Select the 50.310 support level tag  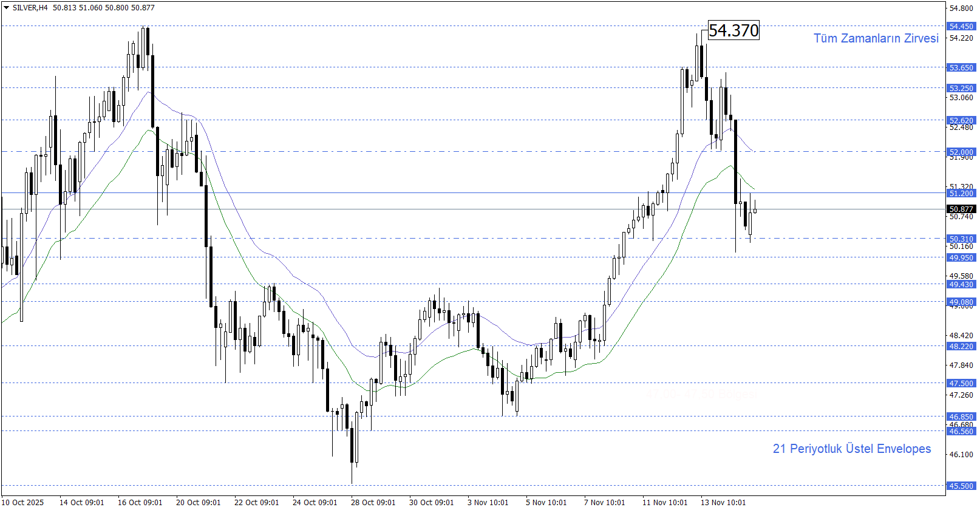coord(961,239)
